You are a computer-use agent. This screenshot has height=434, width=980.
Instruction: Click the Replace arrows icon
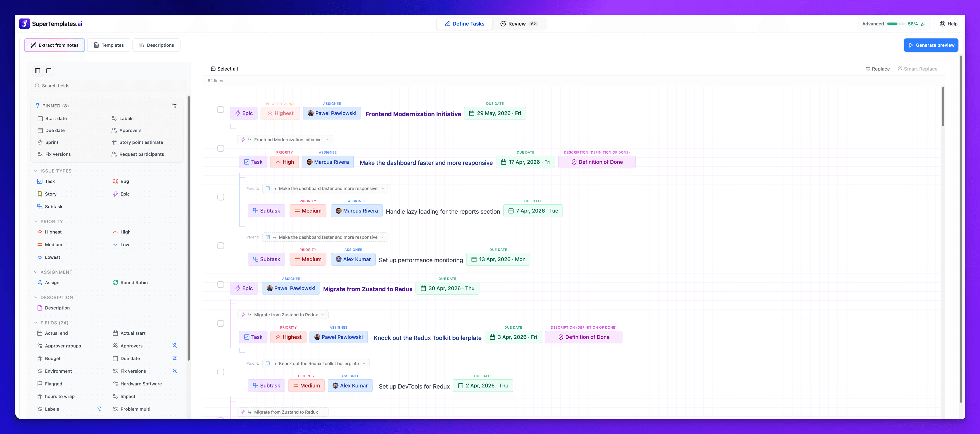[868, 69]
